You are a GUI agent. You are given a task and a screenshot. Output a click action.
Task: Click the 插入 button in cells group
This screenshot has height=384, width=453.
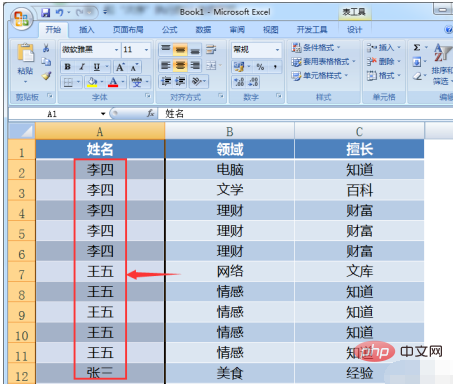[384, 48]
